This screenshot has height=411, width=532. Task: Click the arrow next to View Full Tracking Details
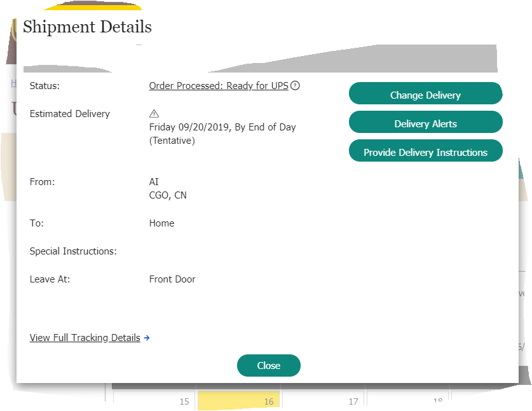[x=147, y=338]
